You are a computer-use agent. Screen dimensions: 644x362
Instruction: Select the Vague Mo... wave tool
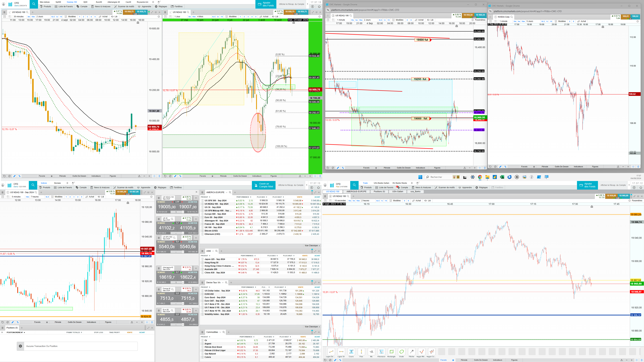422,352
